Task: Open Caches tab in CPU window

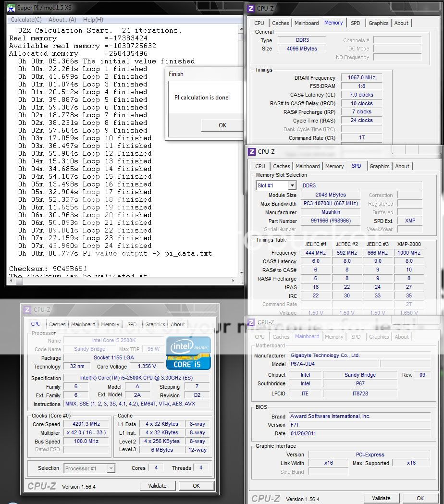Action: (x=57, y=324)
